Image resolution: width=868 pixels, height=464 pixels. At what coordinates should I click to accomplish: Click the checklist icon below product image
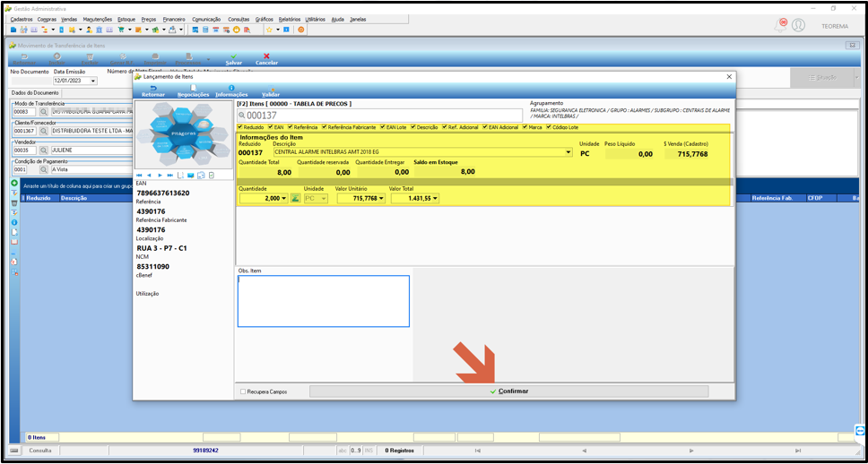211,176
